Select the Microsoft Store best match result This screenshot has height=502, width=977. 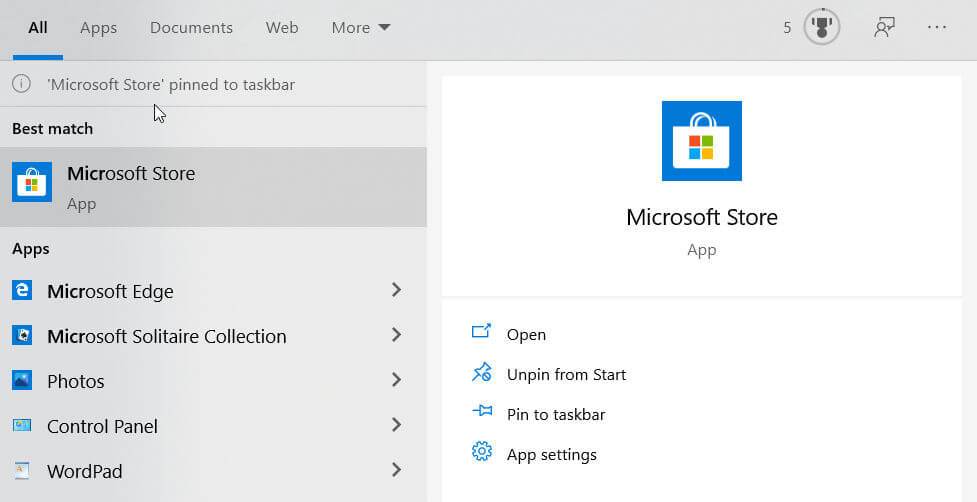[x=213, y=187]
